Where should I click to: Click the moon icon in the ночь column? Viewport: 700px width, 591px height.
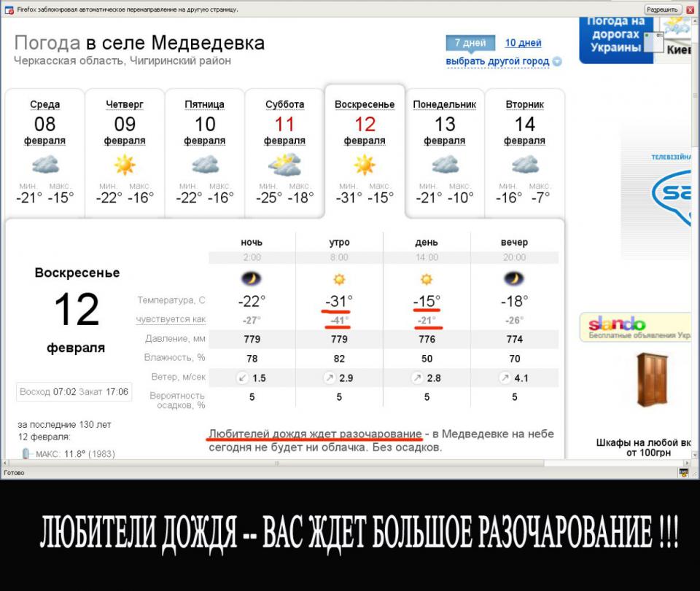tap(252, 278)
